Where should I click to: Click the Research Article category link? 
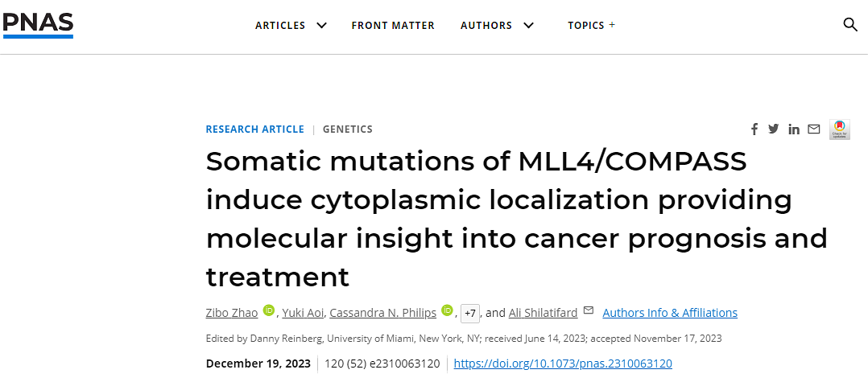click(x=254, y=129)
